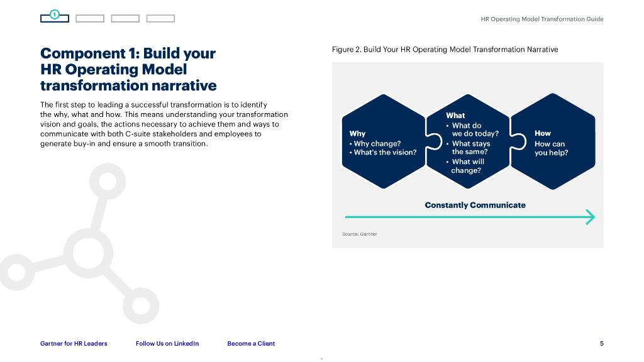Viewport: 644px width, 362px height.
Task: Click the 'Constantly Communicate' label
Action: 475,206
